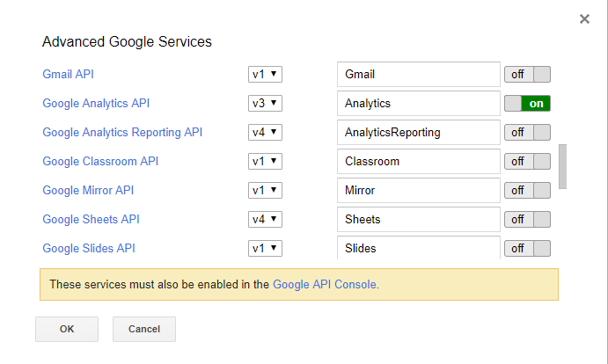Edit the Sheets identifier field
The image size is (608, 364).
tap(419, 220)
